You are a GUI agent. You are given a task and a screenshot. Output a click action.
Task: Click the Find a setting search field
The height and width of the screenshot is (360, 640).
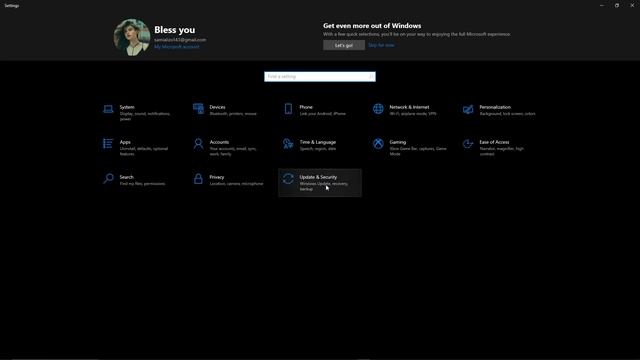tap(320, 77)
